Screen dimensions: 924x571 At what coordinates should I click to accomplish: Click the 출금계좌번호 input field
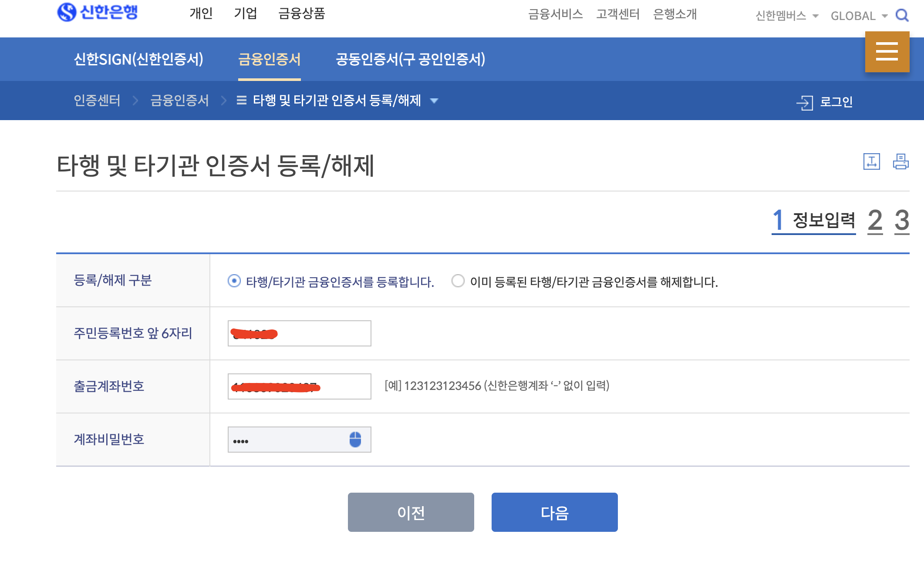299,386
